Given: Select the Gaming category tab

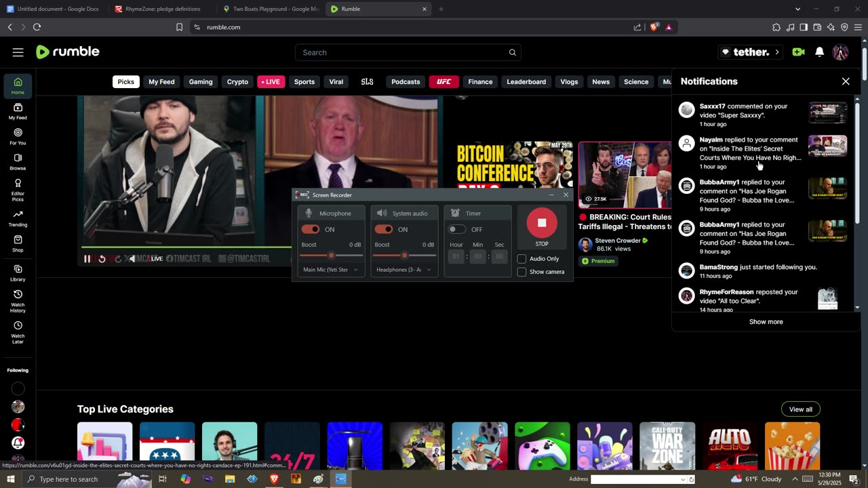Looking at the screenshot, I should tap(201, 82).
